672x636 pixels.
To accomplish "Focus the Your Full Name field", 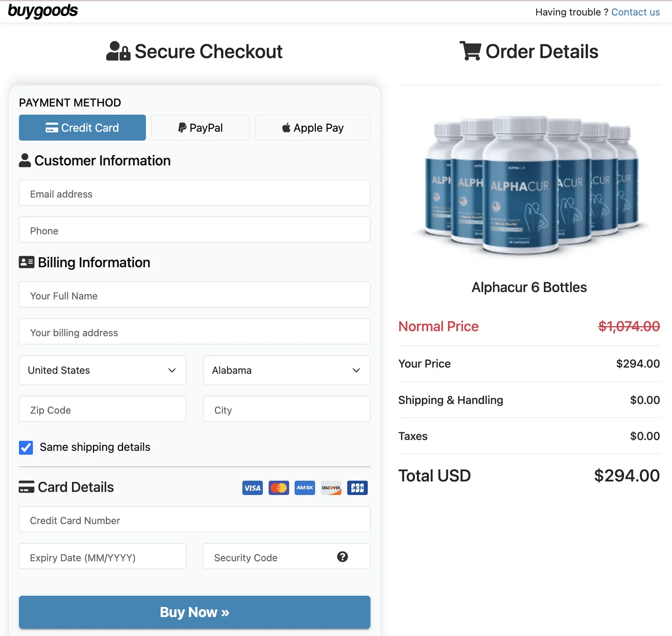I will point(195,295).
